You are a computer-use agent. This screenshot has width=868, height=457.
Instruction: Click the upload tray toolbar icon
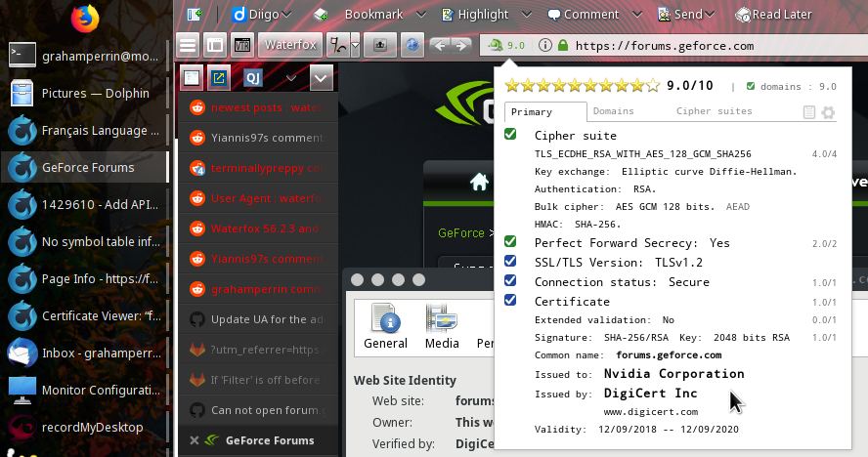point(379,45)
